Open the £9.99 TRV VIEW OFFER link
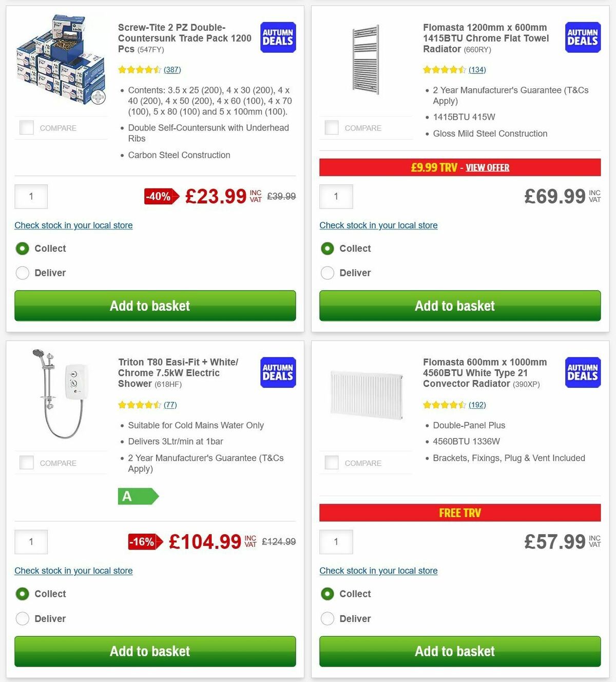616x682 pixels. click(x=487, y=167)
